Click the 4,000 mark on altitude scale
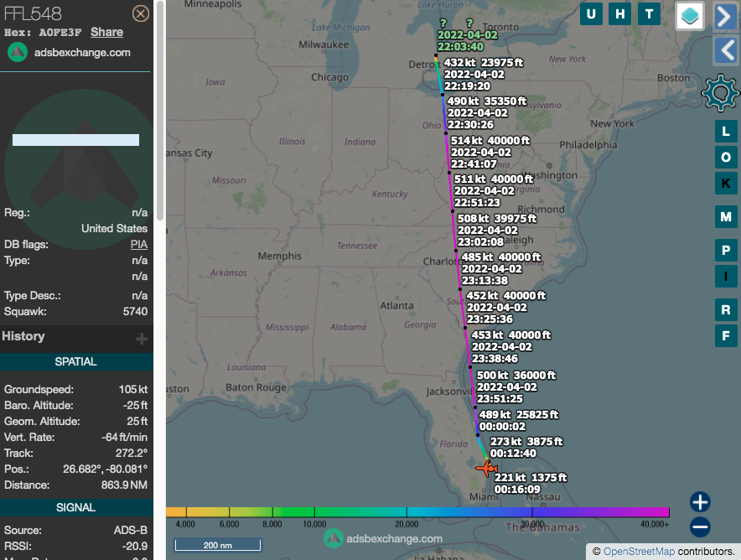The height and width of the screenshot is (560, 741). 185,524
